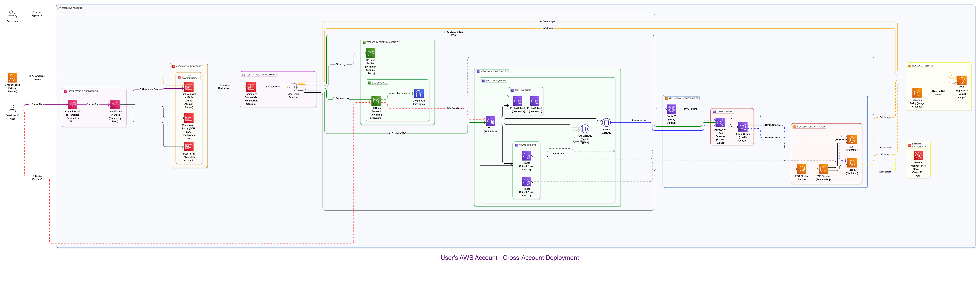
Task: Select the Route 53 DNS icon
Action: [x=671, y=109]
